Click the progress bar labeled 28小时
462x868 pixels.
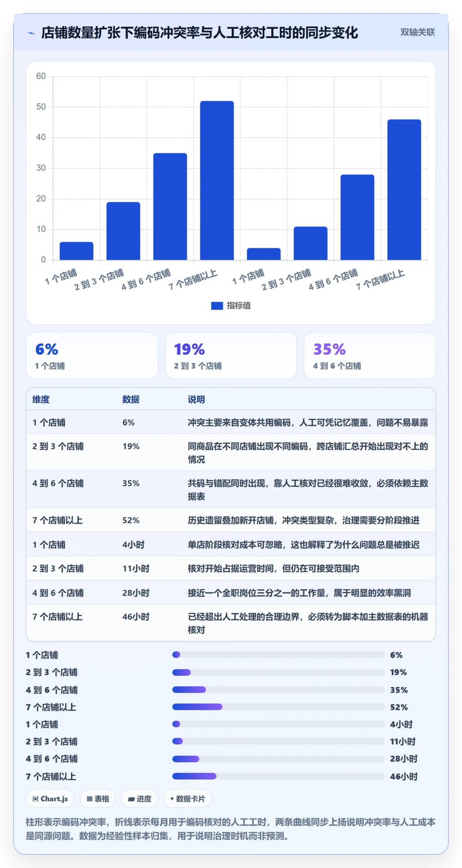click(x=278, y=758)
